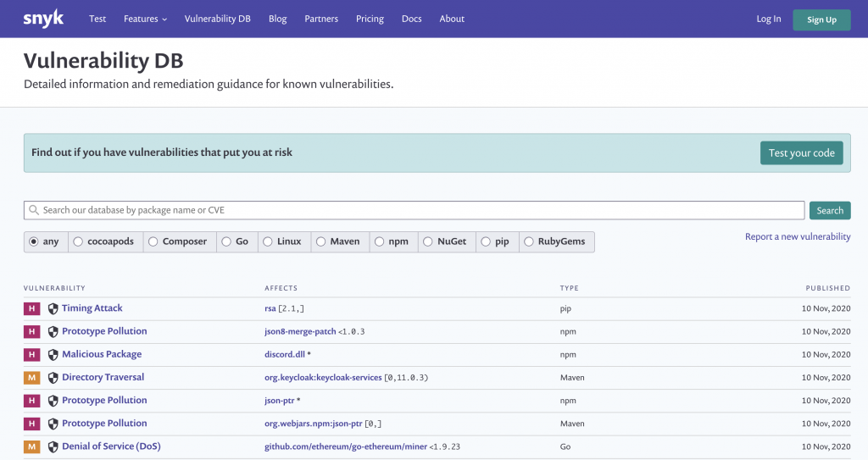Viewport: 868px width, 460px height.
Task: Open the Denial of Service (DoS) link
Action: click(111, 446)
